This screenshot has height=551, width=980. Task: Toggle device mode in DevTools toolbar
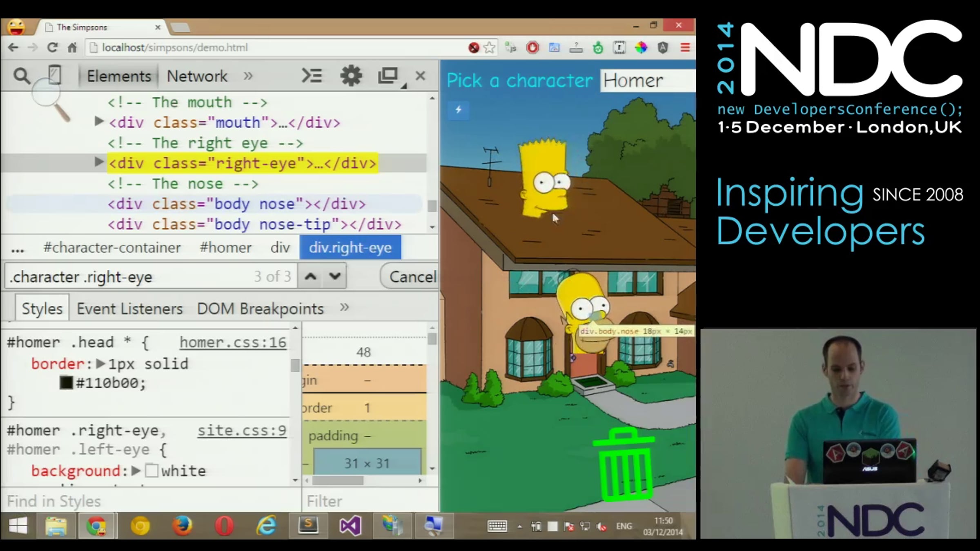[x=54, y=75]
